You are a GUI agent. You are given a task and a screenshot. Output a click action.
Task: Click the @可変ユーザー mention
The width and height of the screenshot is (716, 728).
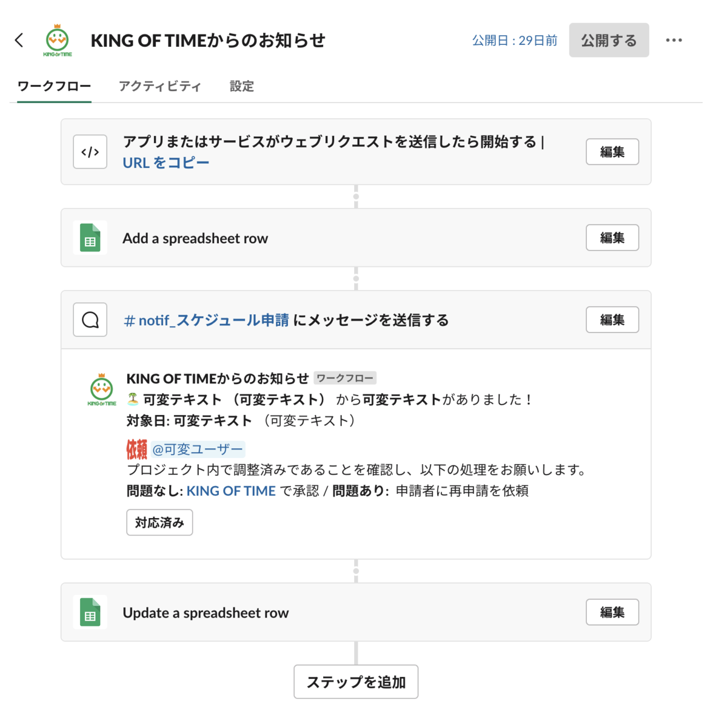coord(198,450)
